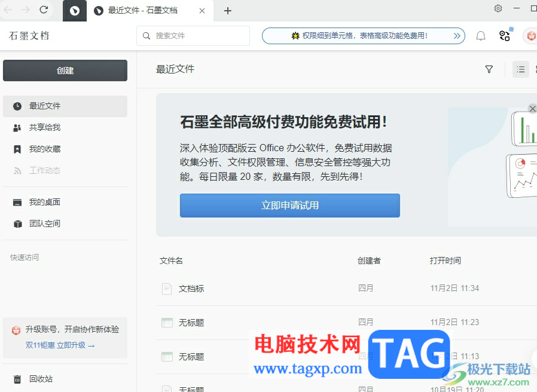Open the 文档标 document
This screenshot has width=537, height=392.
coord(191,289)
